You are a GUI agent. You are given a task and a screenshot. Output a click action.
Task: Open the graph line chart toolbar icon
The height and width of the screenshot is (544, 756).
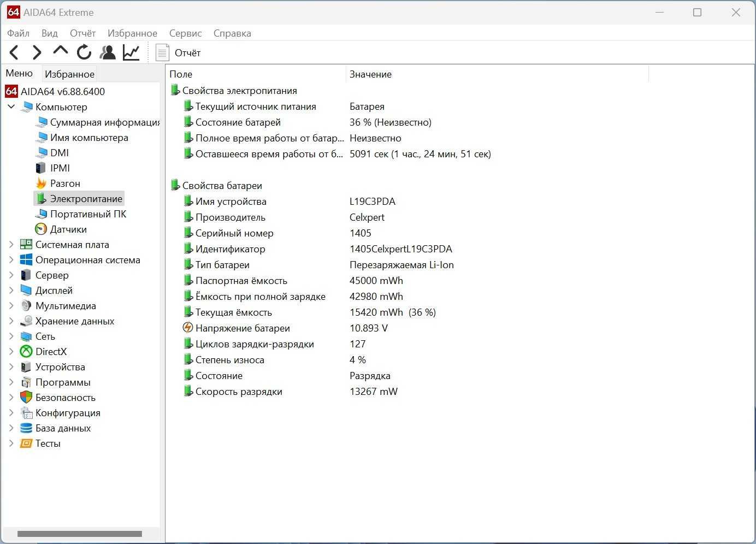(x=131, y=52)
